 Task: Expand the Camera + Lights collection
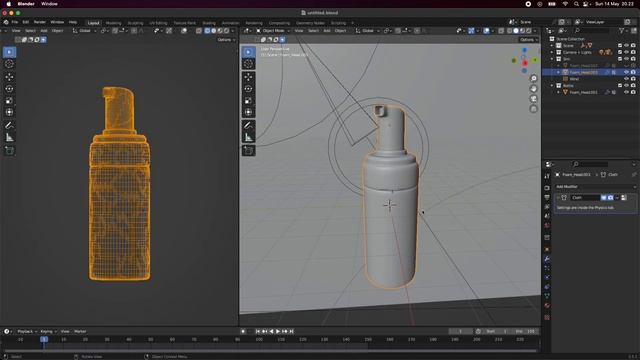[552, 52]
